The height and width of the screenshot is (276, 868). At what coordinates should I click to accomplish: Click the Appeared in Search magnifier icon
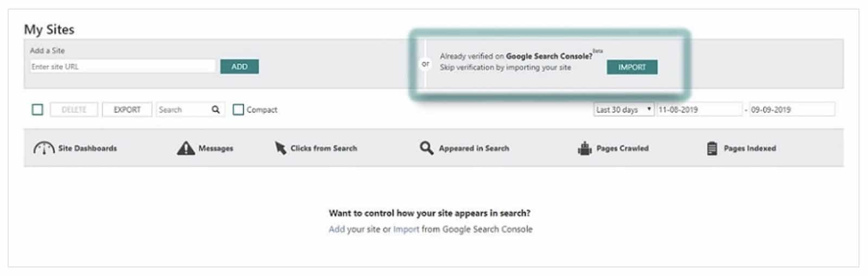[x=426, y=148]
